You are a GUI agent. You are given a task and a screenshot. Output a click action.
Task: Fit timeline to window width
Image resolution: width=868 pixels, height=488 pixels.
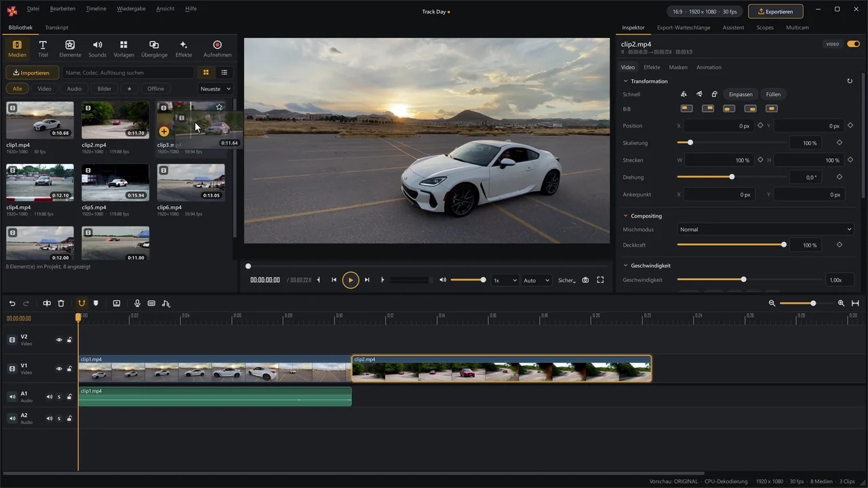[855, 304]
